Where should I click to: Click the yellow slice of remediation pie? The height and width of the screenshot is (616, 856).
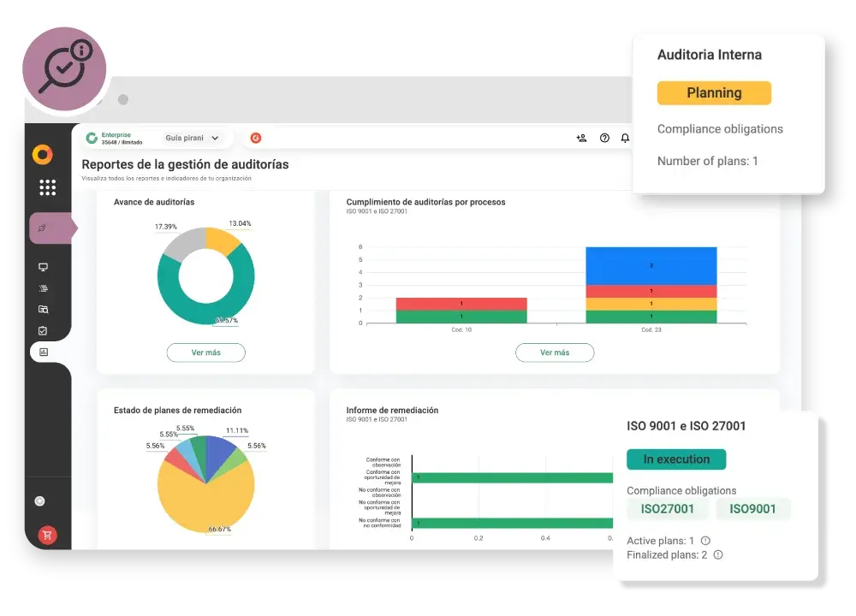click(205, 500)
